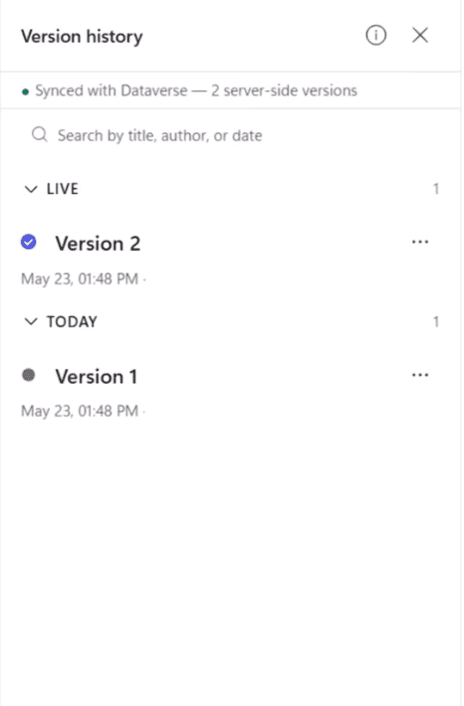Collapse the TODAY section chevron
The image size is (464, 706).
31,321
